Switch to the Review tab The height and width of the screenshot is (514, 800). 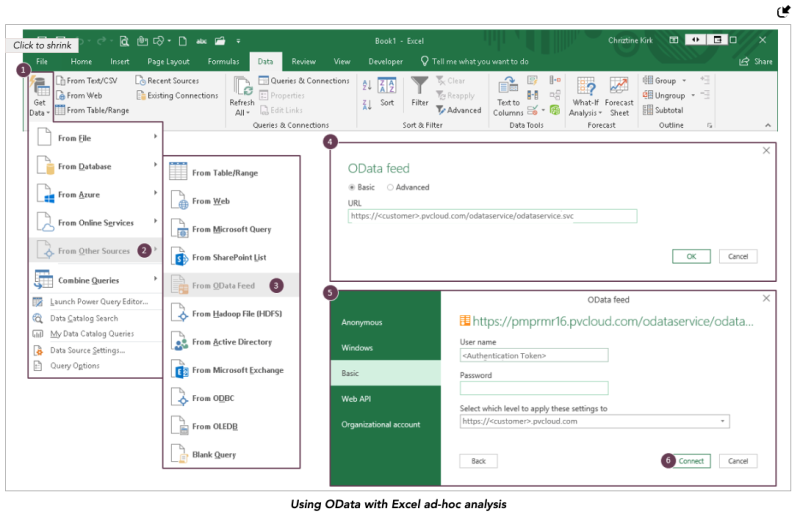(x=304, y=61)
